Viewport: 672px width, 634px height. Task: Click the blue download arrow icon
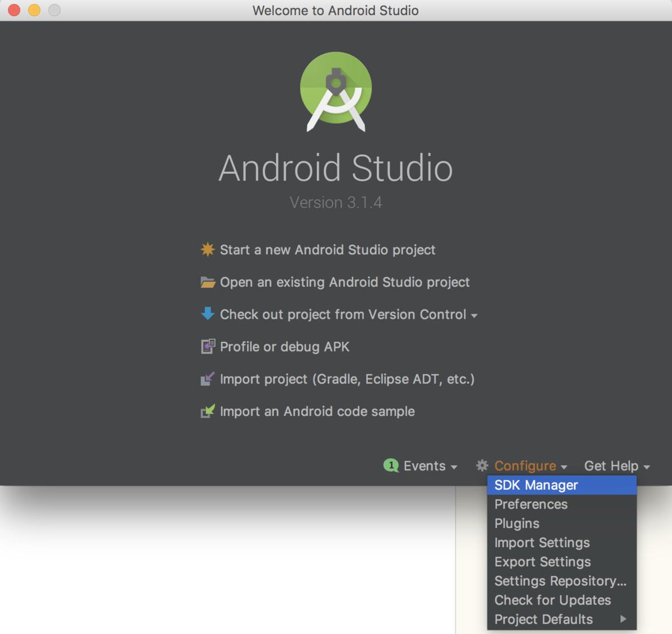click(208, 314)
